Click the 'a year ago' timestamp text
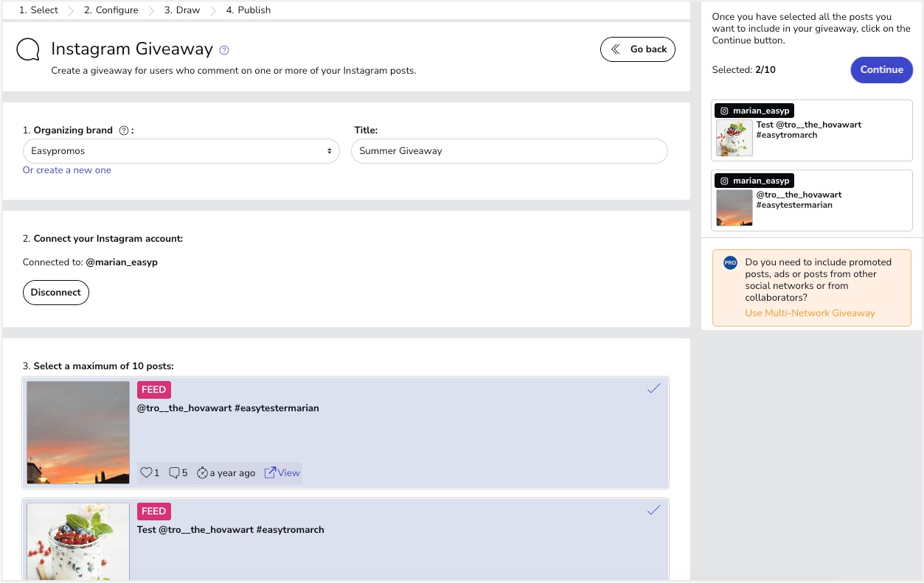 point(232,473)
